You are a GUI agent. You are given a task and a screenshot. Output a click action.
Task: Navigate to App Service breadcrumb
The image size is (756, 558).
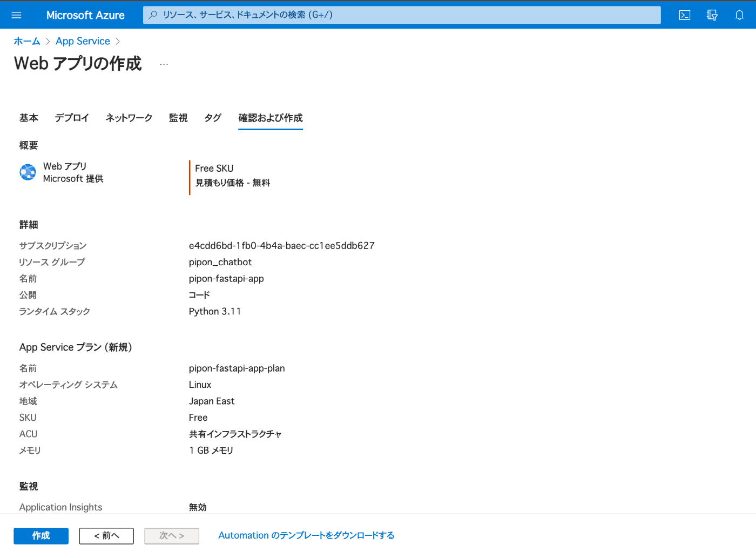click(x=83, y=41)
